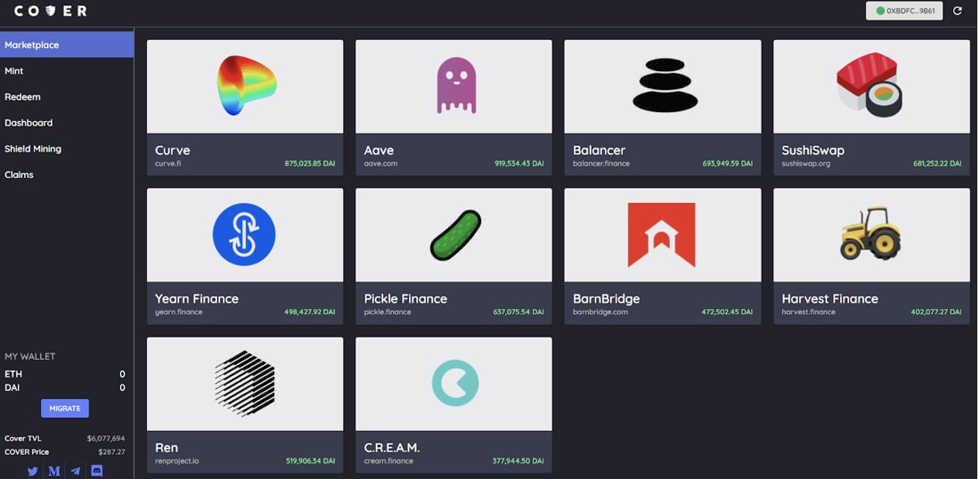Click the 472,502.45 DAI amount
The width and height of the screenshot is (980, 479).
(x=728, y=313)
